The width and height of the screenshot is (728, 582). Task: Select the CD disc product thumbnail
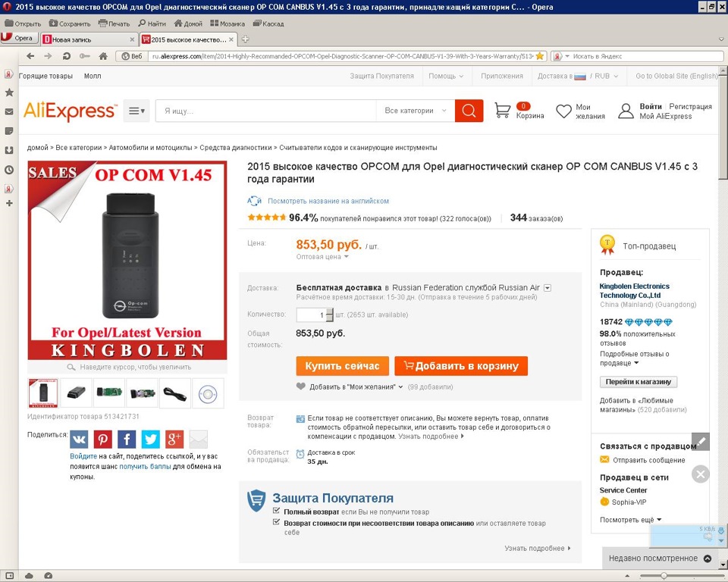click(208, 393)
